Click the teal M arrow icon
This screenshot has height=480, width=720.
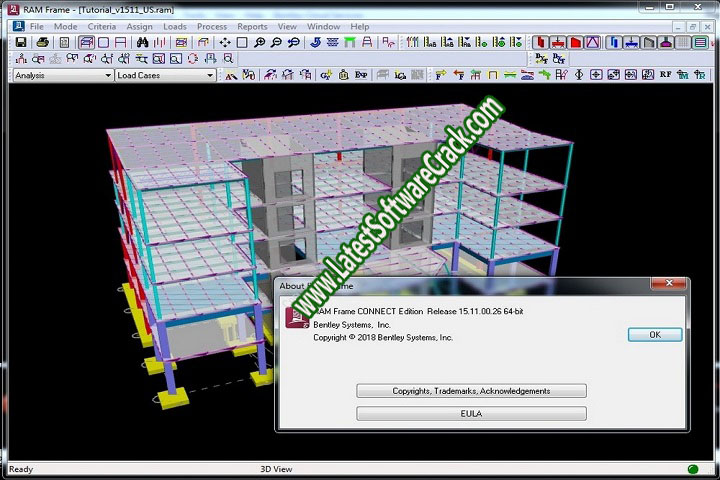pos(683,74)
